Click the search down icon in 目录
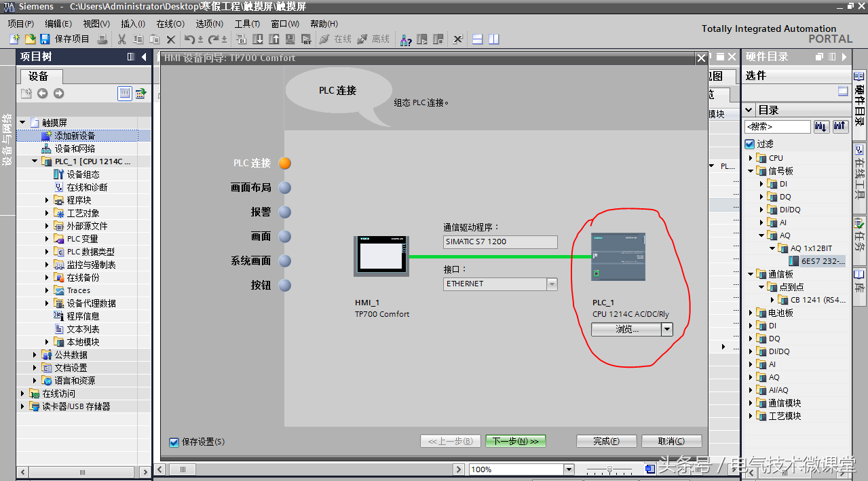868x481 pixels. click(821, 126)
